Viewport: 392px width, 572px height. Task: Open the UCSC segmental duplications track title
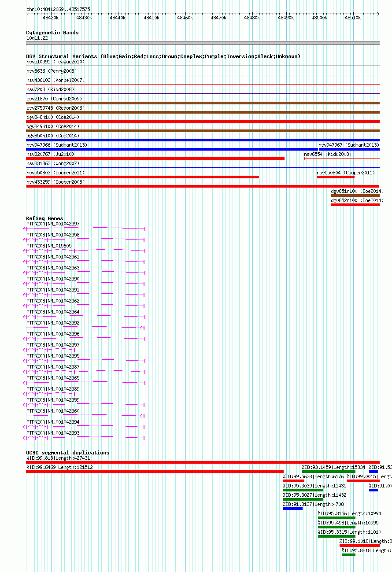(x=68, y=453)
